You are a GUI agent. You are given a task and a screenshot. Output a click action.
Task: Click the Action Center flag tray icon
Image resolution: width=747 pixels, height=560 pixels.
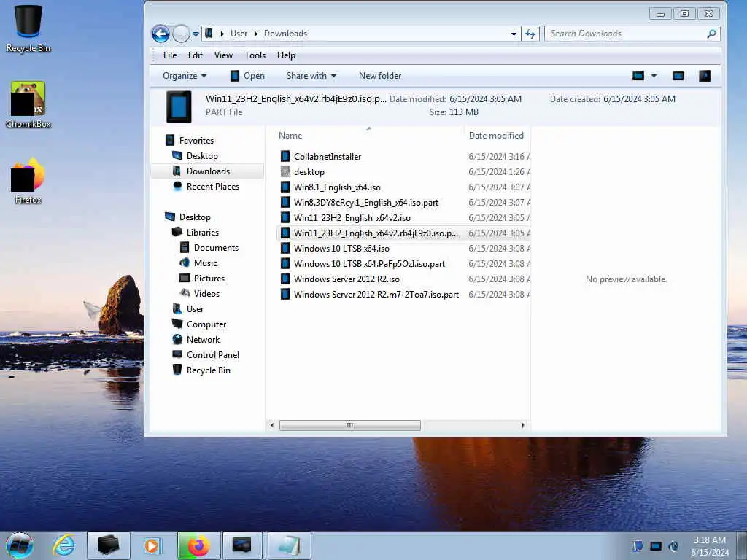tap(638, 546)
